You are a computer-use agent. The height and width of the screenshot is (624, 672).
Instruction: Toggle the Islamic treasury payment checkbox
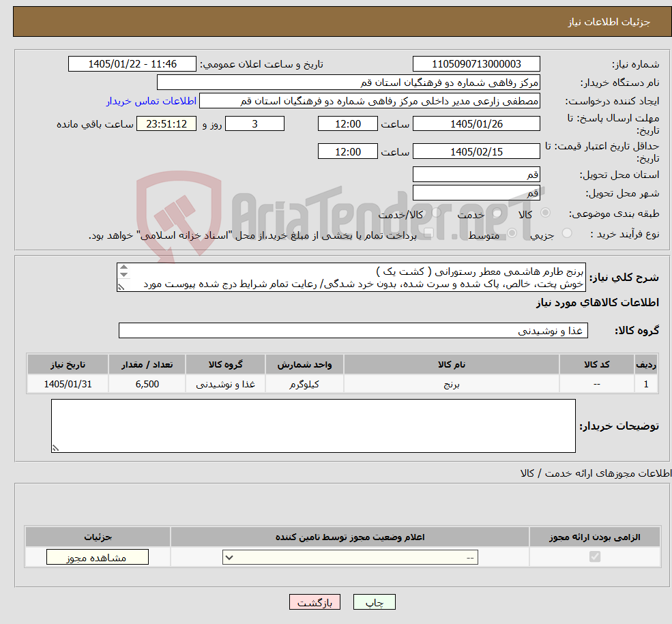(x=428, y=233)
